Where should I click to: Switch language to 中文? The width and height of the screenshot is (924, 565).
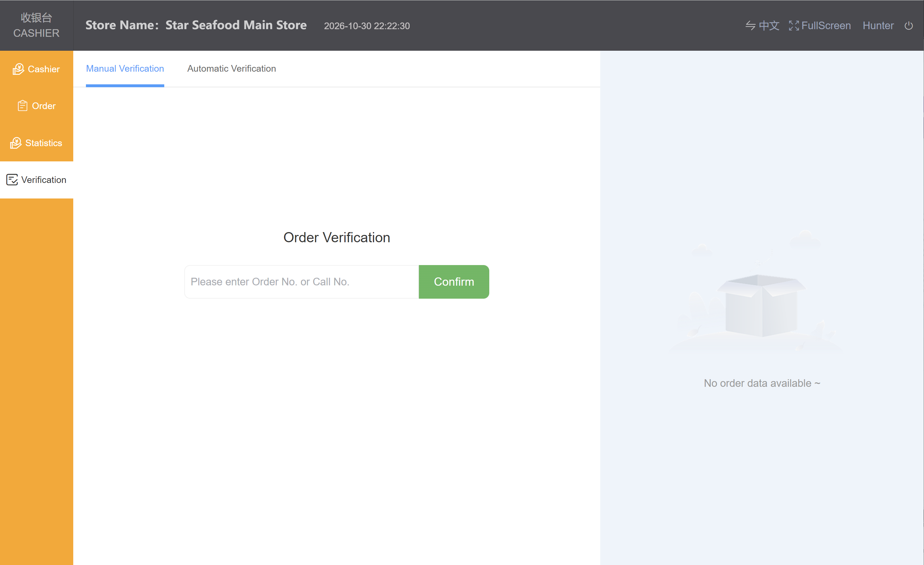coord(762,25)
